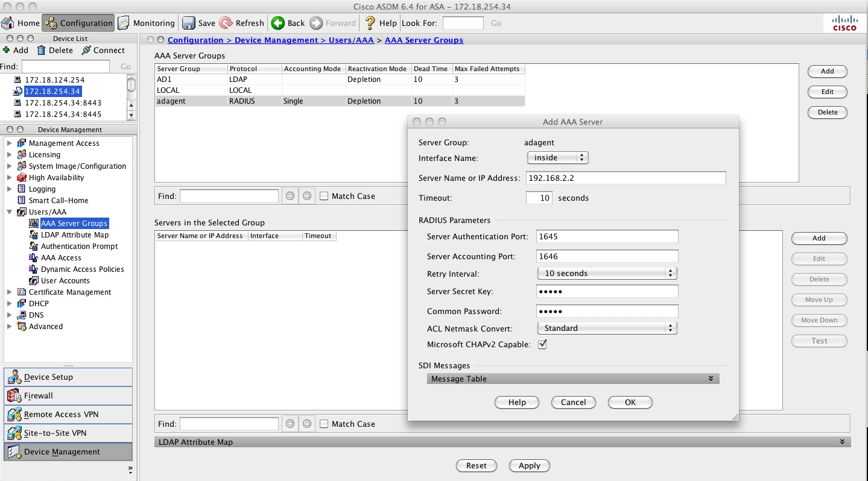The height and width of the screenshot is (481, 868).
Task: Open DHCP node in tree
Action: tap(39, 303)
